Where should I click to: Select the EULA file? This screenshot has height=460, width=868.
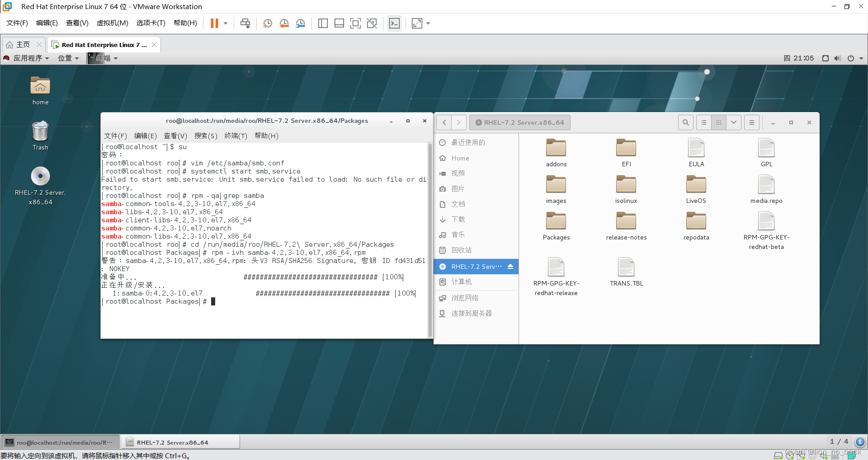pyautogui.click(x=696, y=153)
